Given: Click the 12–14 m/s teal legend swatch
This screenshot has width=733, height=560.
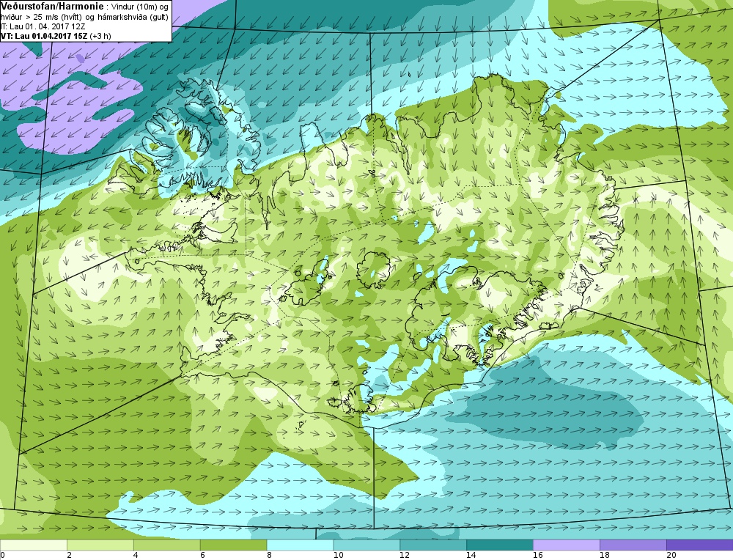Looking at the screenshot, I should point(433,545).
